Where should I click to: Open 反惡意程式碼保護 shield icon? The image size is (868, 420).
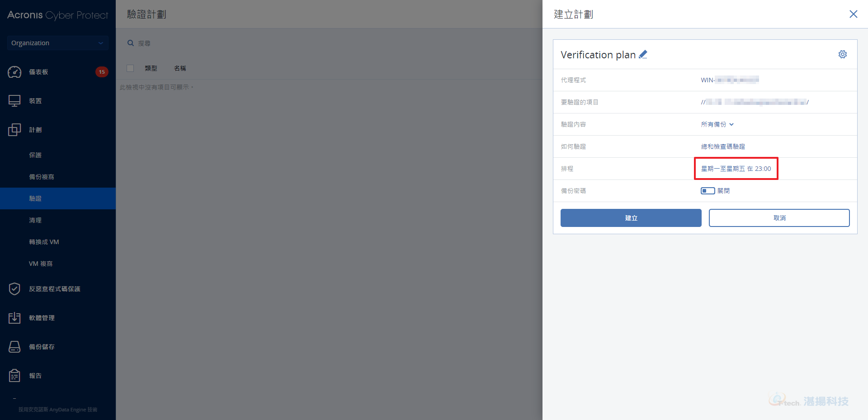click(x=14, y=289)
